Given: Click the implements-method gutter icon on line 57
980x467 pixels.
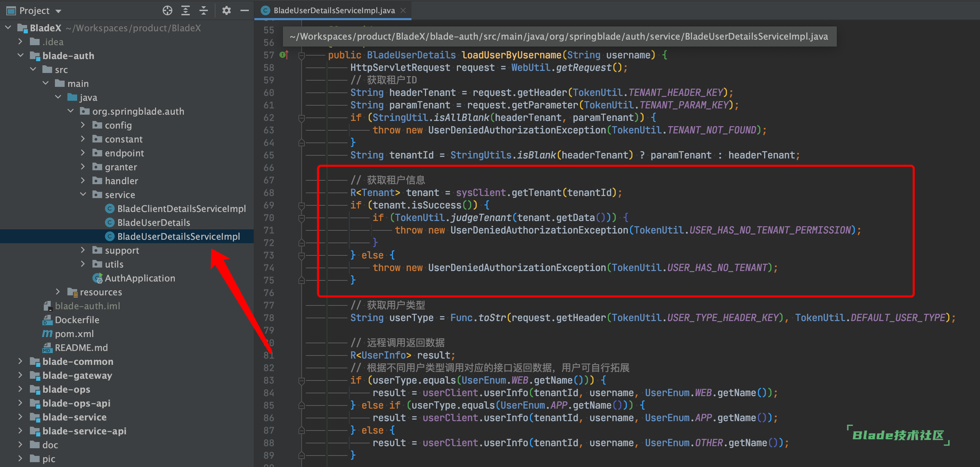Looking at the screenshot, I should click(x=284, y=55).
